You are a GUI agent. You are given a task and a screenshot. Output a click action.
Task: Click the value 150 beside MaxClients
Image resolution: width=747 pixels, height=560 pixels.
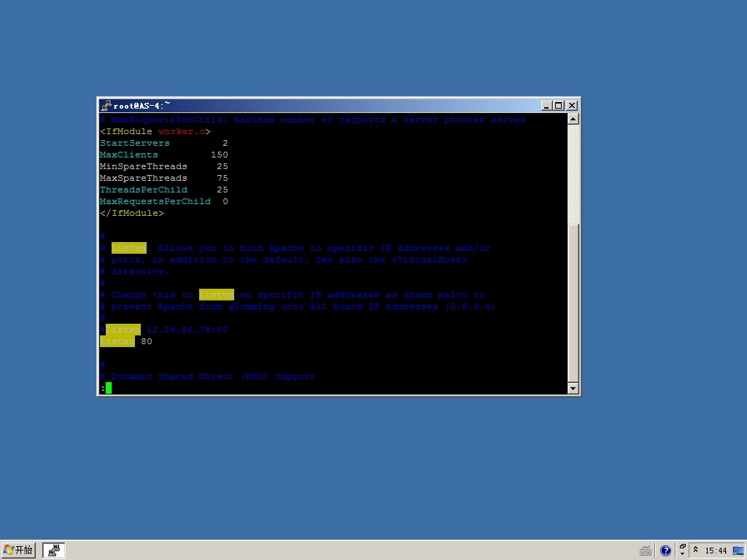[220, 155]
